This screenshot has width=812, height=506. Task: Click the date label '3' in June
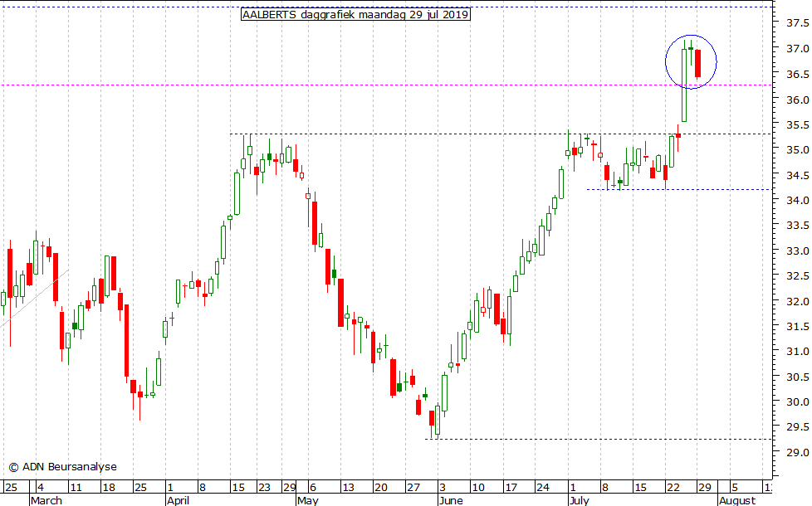443,488
